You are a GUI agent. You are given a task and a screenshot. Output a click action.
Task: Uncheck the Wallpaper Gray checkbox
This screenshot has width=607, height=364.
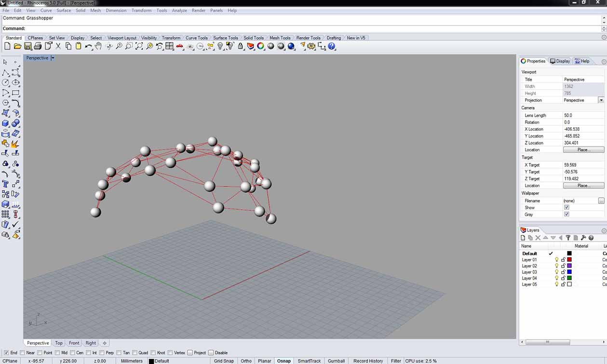[x=567, y=214]
